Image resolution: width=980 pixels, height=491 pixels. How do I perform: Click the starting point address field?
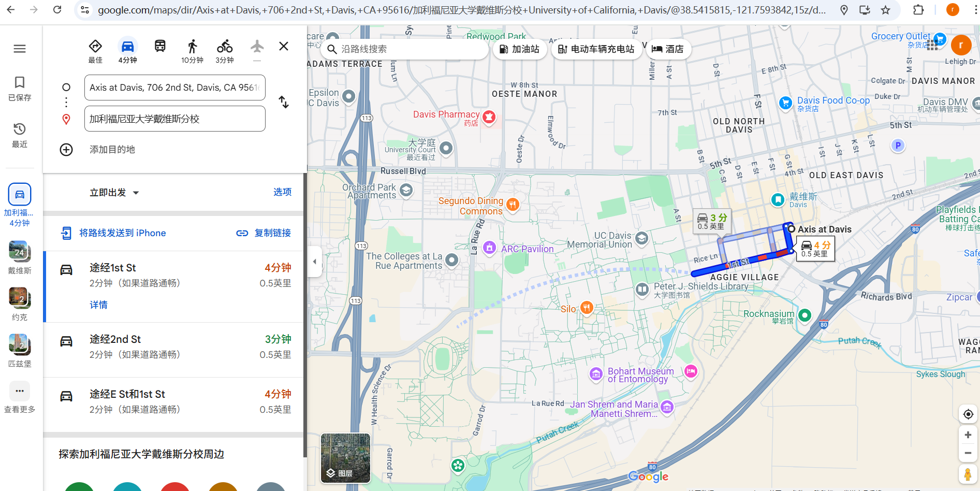[x=174, y=88]
